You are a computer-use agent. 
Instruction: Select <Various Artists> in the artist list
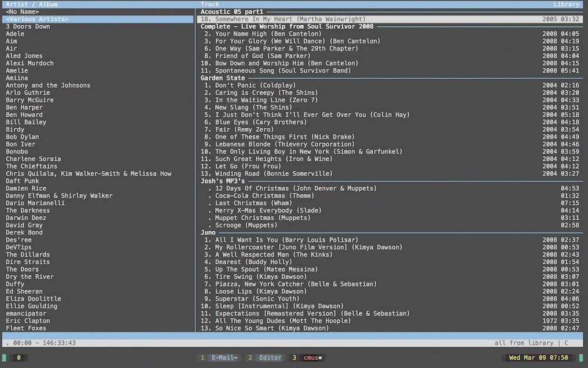coord(98,19)
